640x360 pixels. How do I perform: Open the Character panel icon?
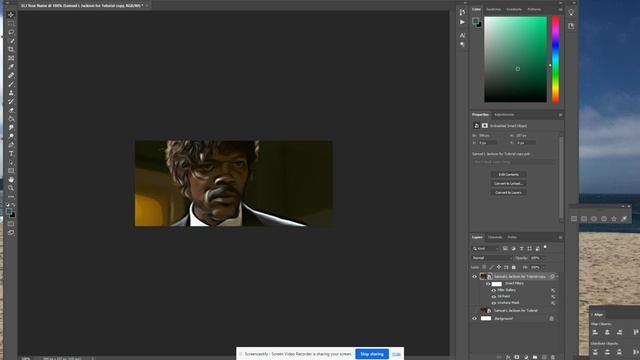pos(462,36)
